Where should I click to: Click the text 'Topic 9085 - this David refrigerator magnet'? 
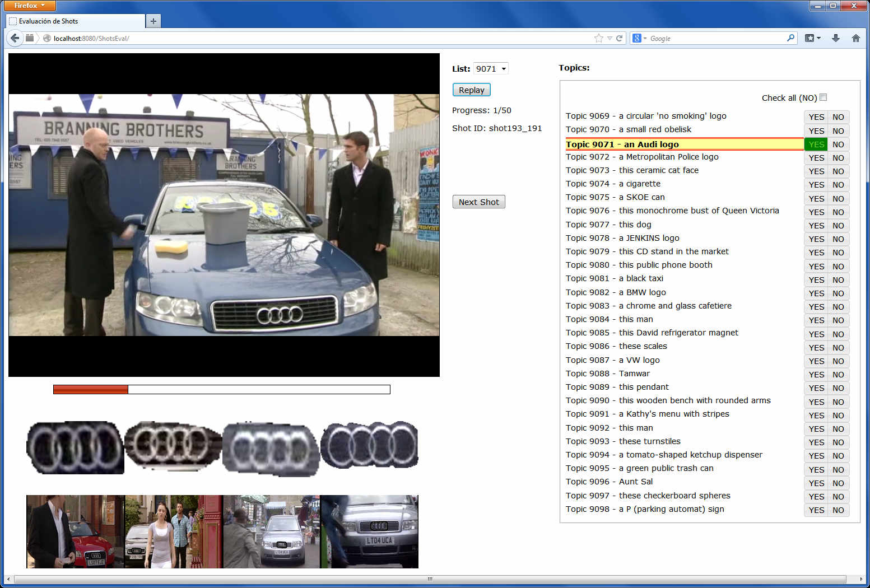652,333
